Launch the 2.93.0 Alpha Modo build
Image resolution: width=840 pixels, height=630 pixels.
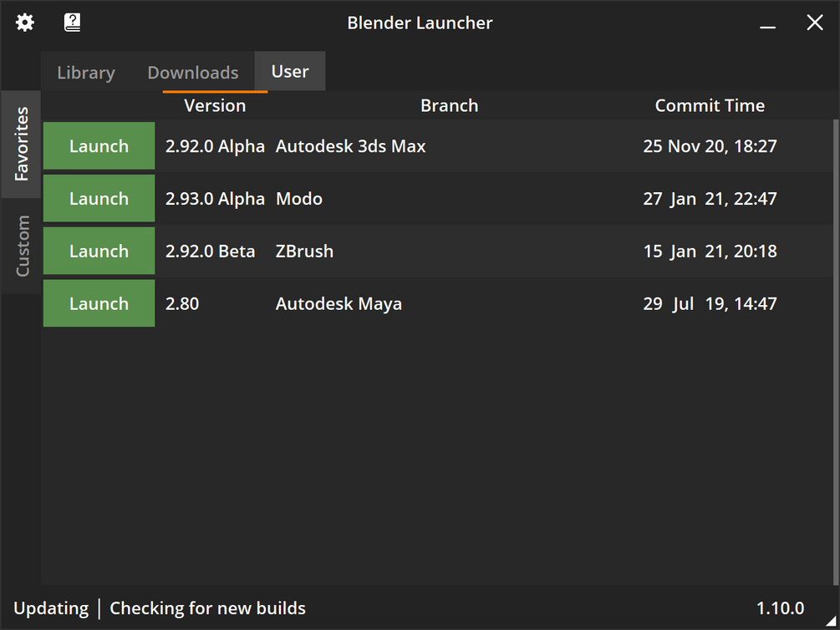(99, 199)
